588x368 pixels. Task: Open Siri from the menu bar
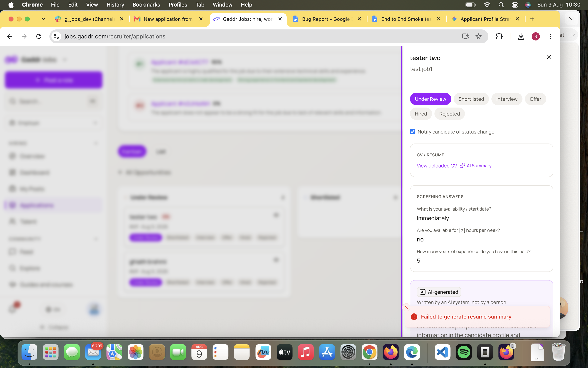click(x=528, y=5)
